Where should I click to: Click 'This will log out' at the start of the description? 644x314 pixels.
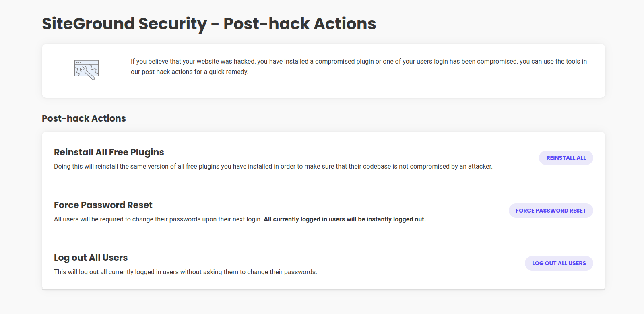point(76,272)
